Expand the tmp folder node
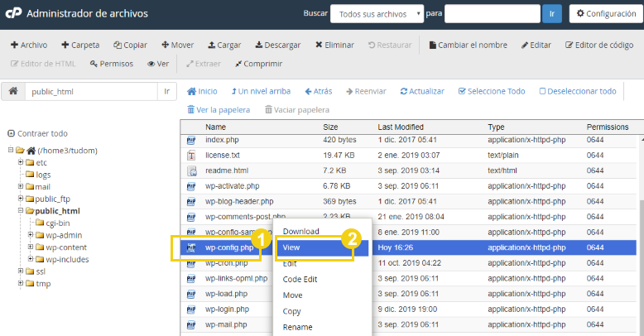 [x=20, y=283]
